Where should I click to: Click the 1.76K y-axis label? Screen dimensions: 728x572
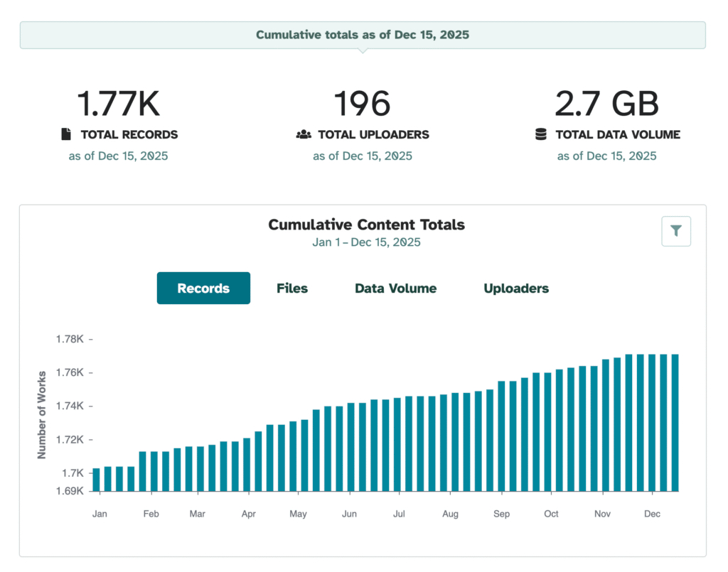coord(70,372)
